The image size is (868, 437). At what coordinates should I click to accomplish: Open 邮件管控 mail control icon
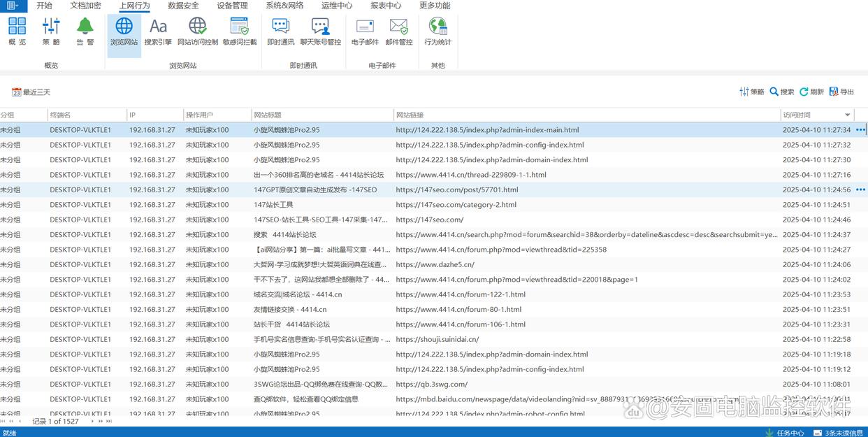pyautogui.click(x=399, y=32)
